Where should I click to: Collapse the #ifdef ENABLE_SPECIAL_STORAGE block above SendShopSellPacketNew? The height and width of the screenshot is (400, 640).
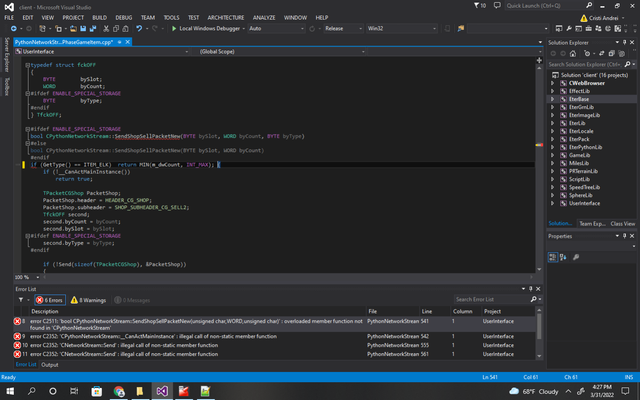(27, 129)
